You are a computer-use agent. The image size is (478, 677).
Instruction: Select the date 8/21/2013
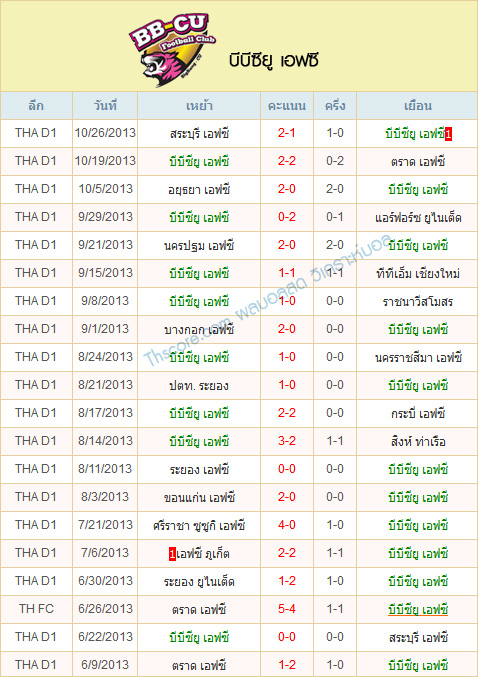point(105,385)
